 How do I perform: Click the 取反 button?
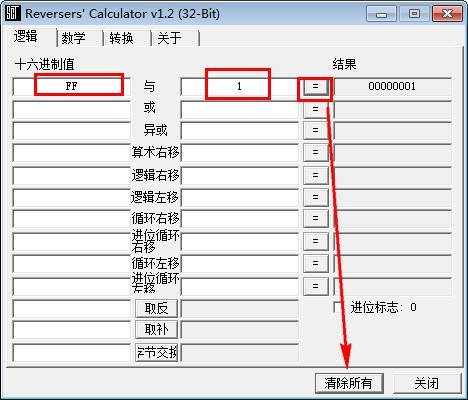click(156, 308)
